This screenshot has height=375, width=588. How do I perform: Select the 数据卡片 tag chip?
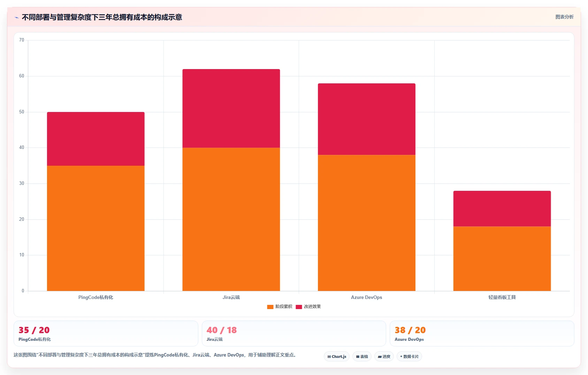coord(409,357)
